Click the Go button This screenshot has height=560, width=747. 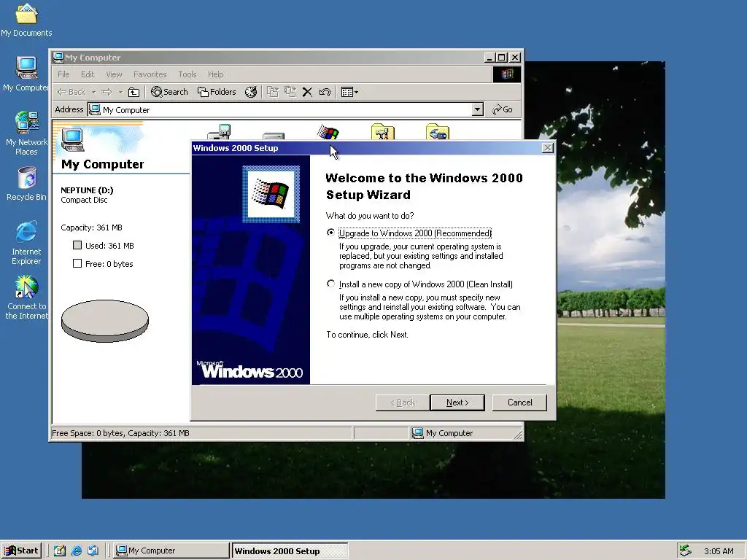click(x=502, y=109)
